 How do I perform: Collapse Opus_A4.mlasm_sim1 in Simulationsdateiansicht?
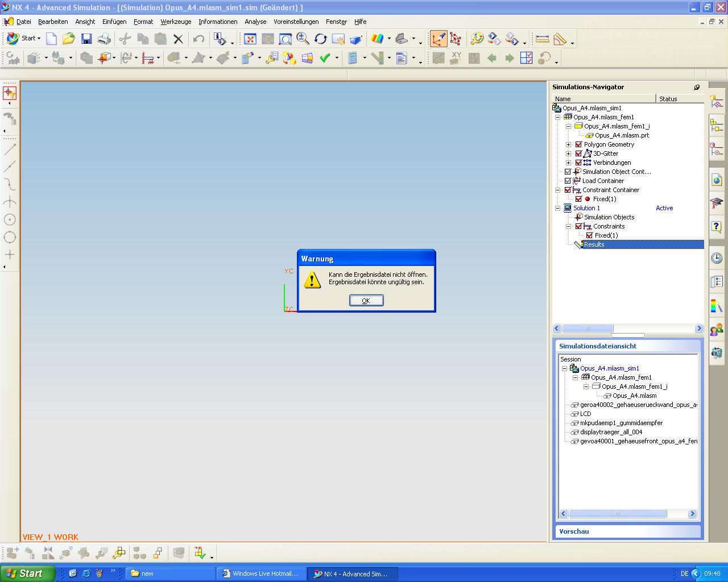[x=565, y=368]
